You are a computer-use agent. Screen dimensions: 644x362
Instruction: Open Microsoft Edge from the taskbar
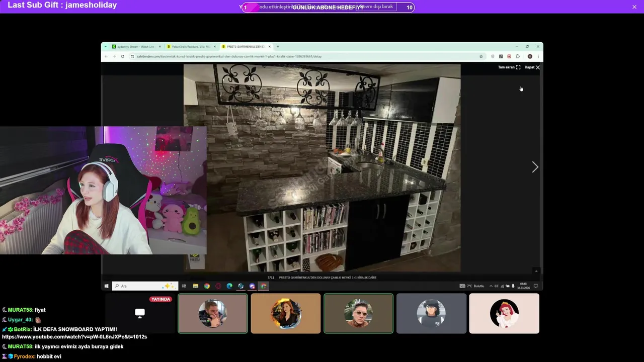229,286
